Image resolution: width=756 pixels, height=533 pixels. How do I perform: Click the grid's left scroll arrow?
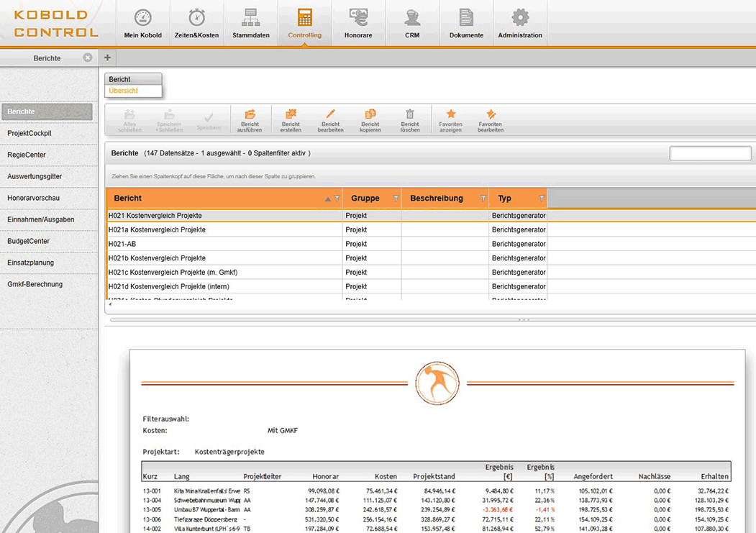click(x=110, y=304)
